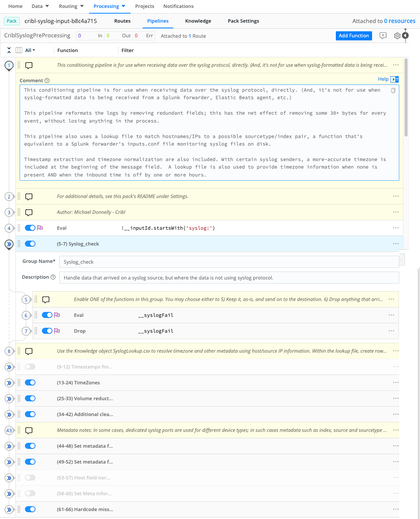Screen dimensions: 420x519
Task: Open the pipeline settings gear
Action: (397, 36)
